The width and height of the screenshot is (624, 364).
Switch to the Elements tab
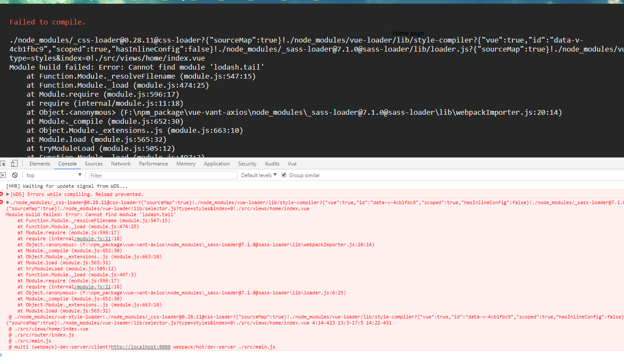pos(40,164)
